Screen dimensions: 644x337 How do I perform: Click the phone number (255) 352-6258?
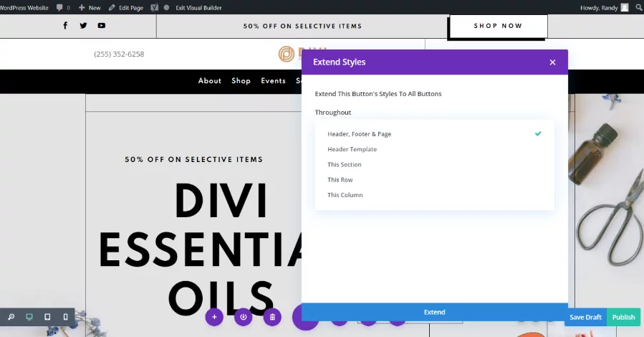click(x=119, y=54)
